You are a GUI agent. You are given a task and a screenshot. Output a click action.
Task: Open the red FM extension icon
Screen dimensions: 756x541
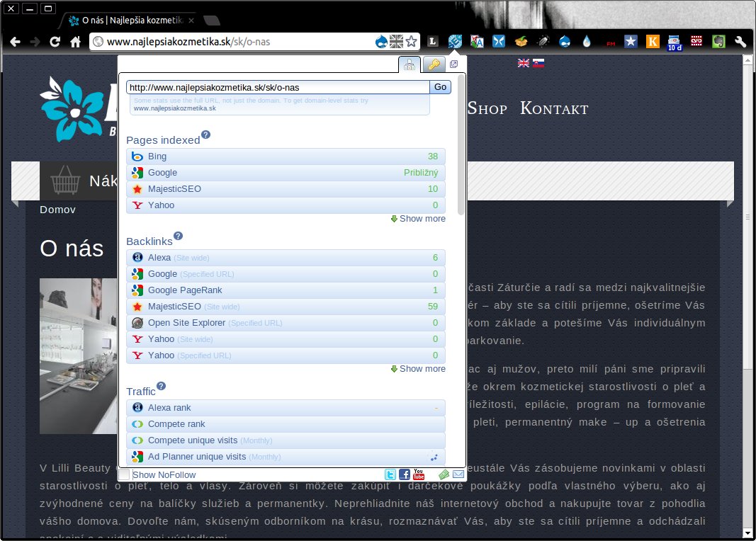coord(611,43)
